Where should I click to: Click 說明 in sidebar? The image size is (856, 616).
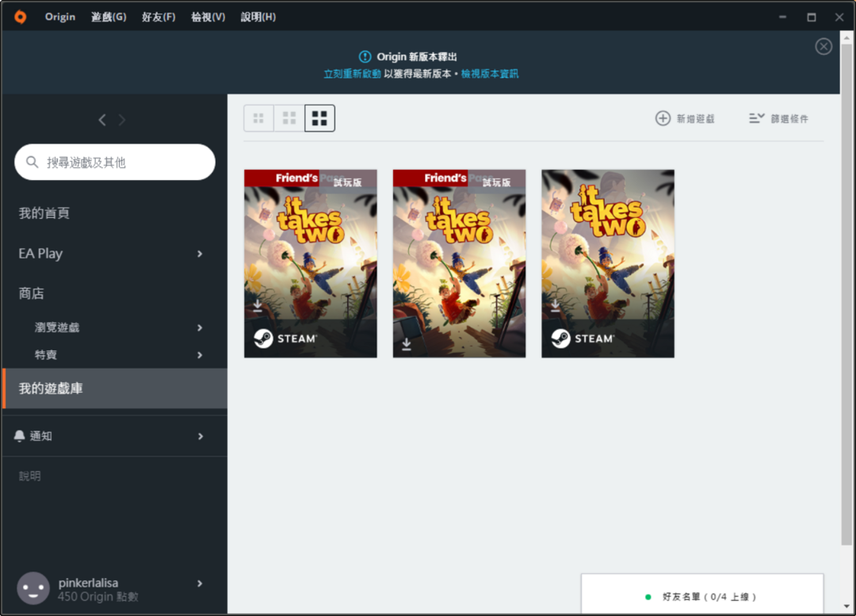tap(29, 476)
